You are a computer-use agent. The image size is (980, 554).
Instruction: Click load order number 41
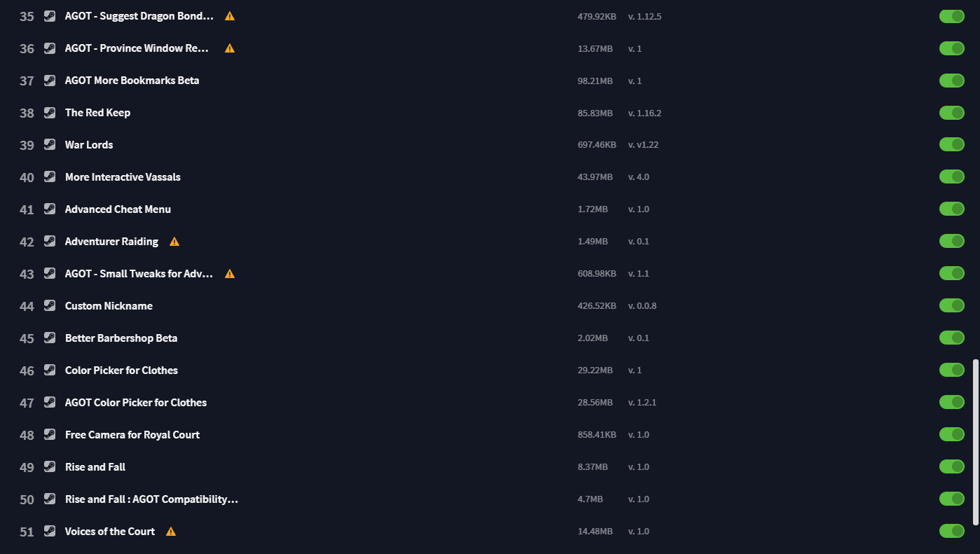click(27, 209)
